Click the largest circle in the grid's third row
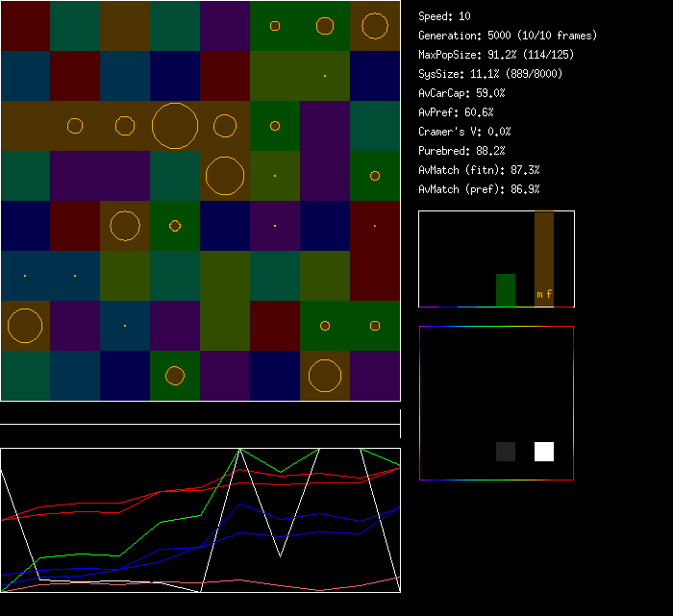673x616 pixels. (175, 126)
